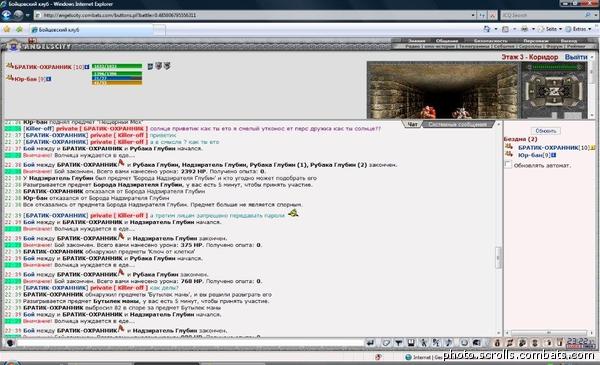The height and width of the screenshot is (365, 600).
Task: Click the music note sound icon
Action: [448, 343]
